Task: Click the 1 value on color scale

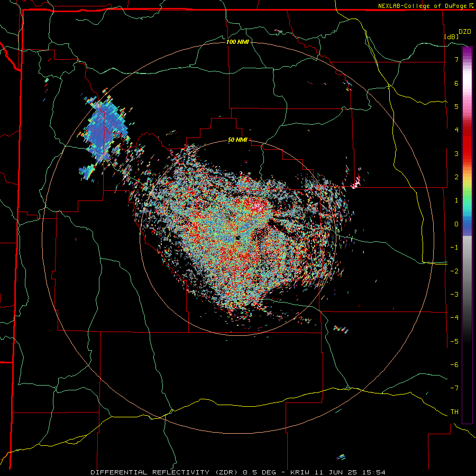Action: pyautogui.click(x=456, y=200)
